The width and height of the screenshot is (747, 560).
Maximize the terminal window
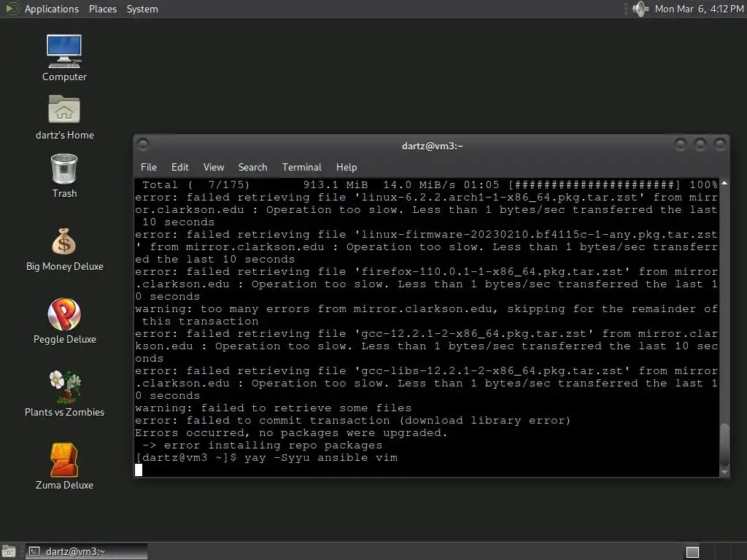point(700,144)
